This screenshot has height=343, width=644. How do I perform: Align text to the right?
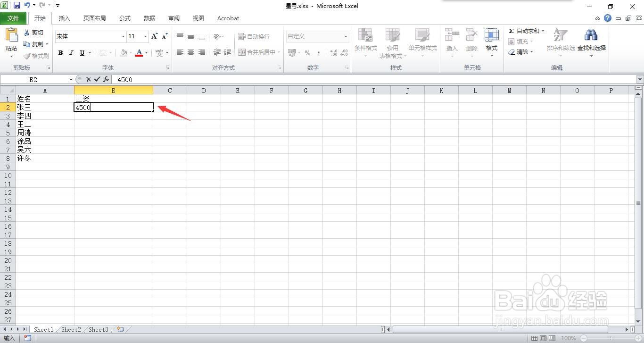click(x=202, y=52)
